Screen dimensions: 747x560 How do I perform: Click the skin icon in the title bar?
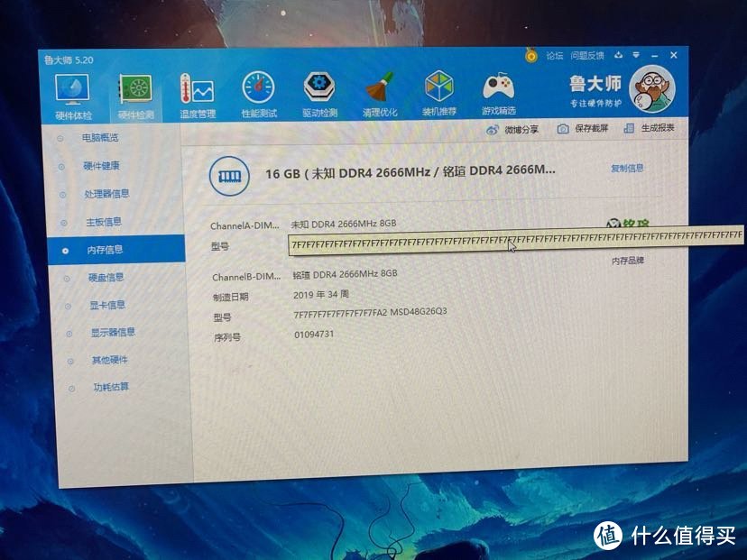click(x=618, y=55)
